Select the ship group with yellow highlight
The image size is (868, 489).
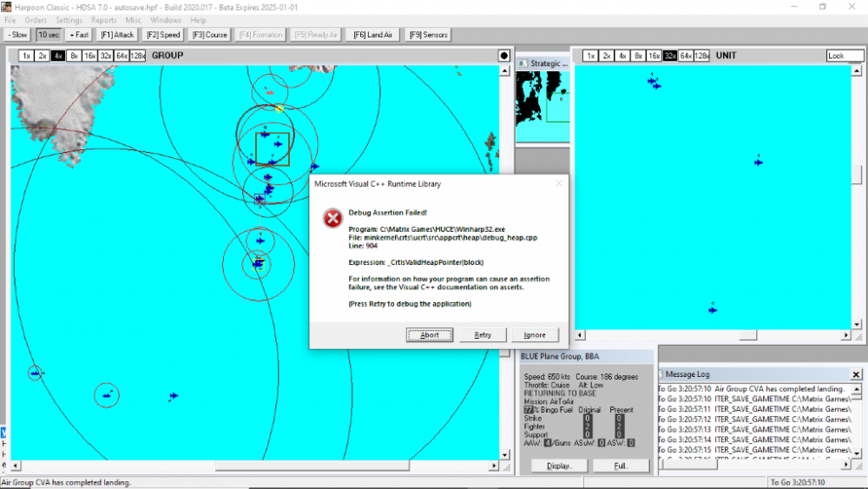[x=259, y=264]
